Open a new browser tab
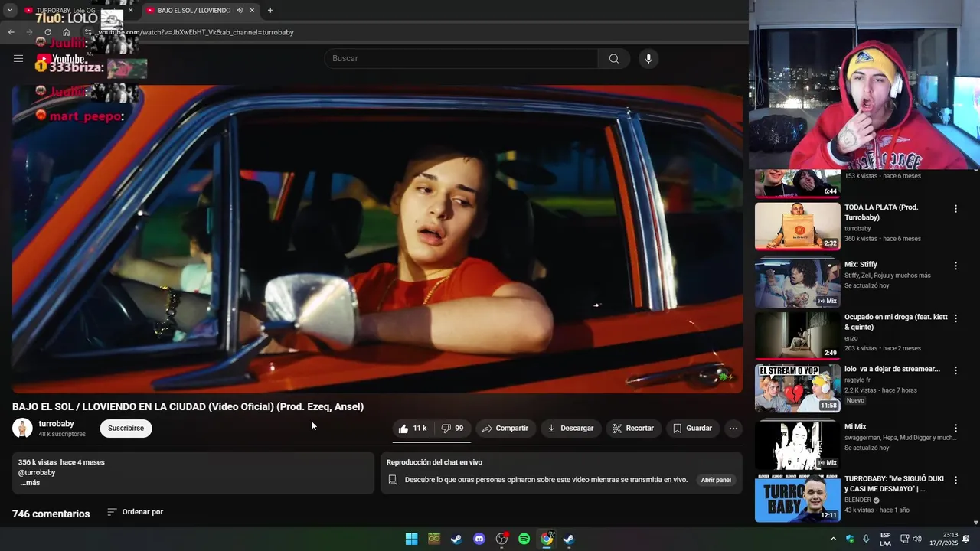 coord(270,11)
